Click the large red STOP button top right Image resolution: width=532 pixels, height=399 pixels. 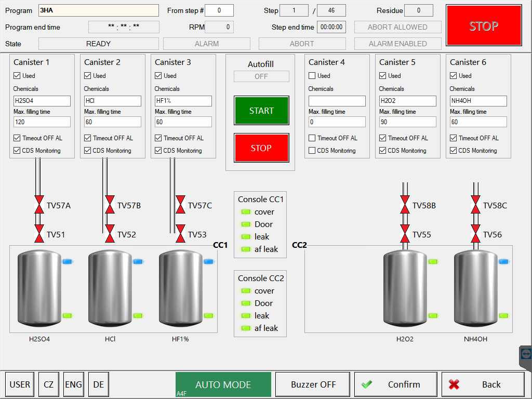pyautogui.click(x=484, y=26)
